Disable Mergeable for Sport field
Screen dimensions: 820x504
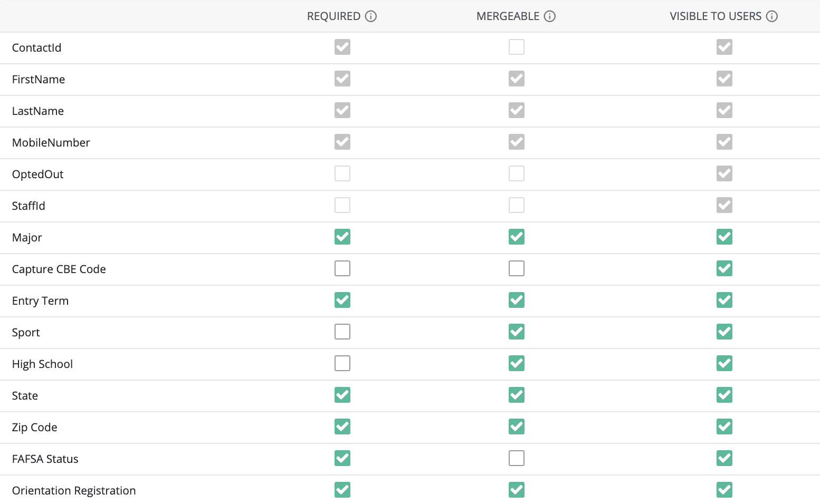517,332
